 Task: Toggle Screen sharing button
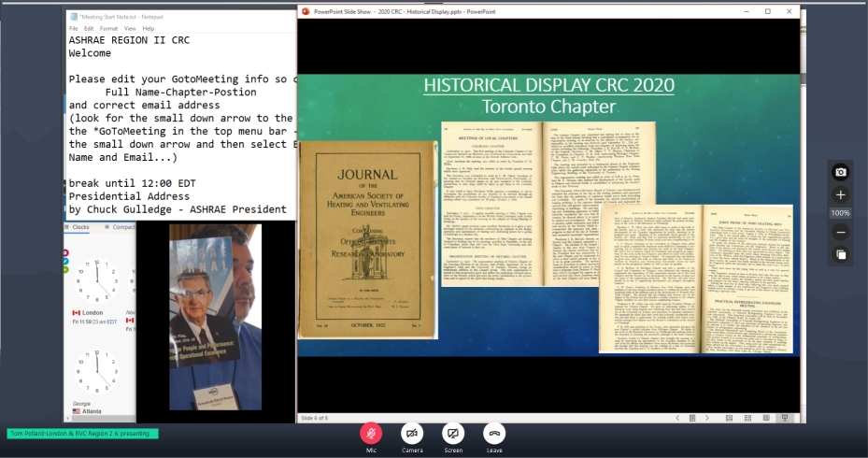453,433
